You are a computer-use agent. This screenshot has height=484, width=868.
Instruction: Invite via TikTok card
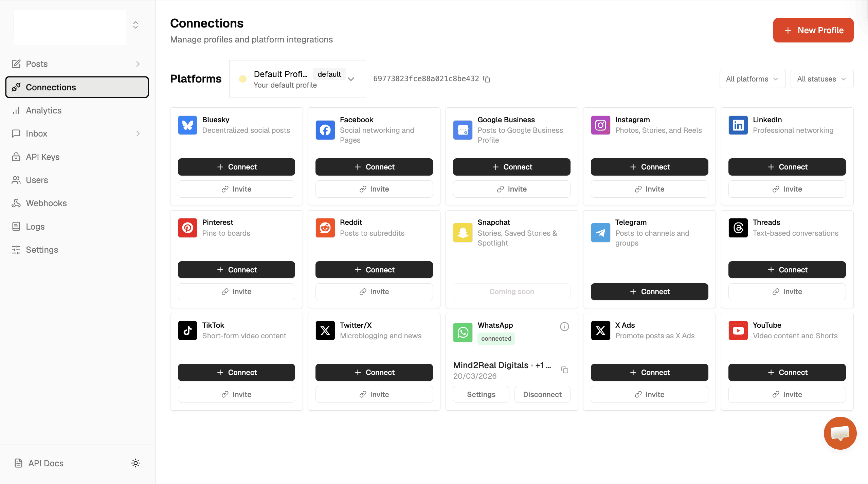click(x=236, y=394)
